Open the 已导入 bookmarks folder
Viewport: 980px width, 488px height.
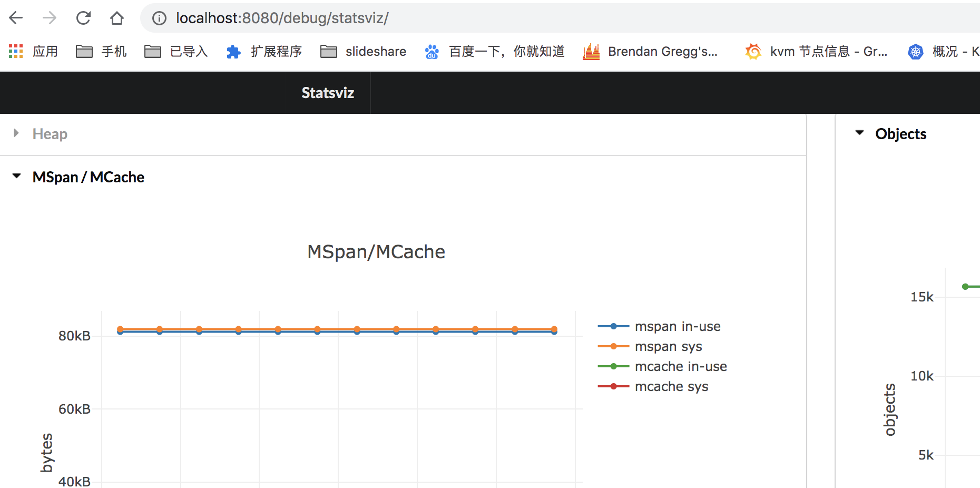coord(176,51)
